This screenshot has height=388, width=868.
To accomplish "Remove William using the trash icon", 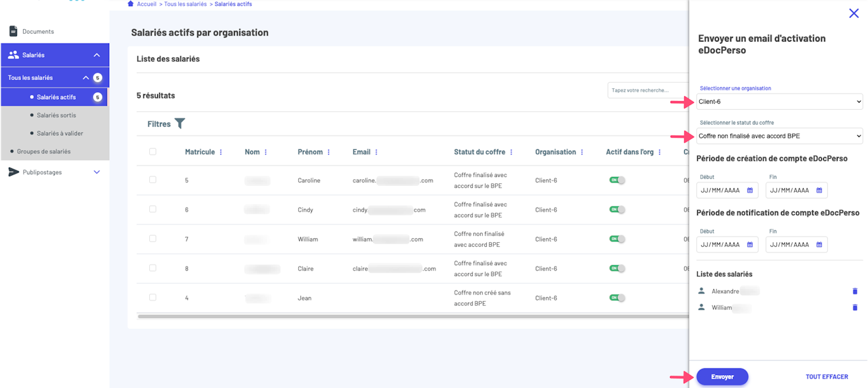I will 854,307.
